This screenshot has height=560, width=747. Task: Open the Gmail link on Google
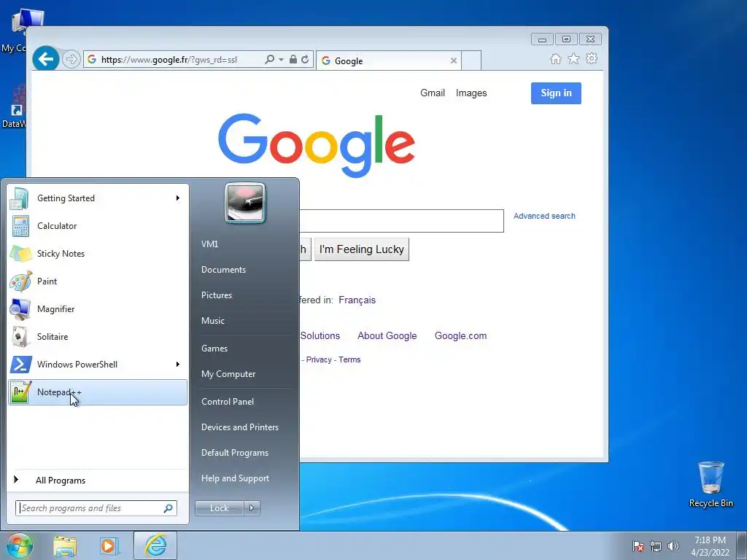(x=433, y=93)
